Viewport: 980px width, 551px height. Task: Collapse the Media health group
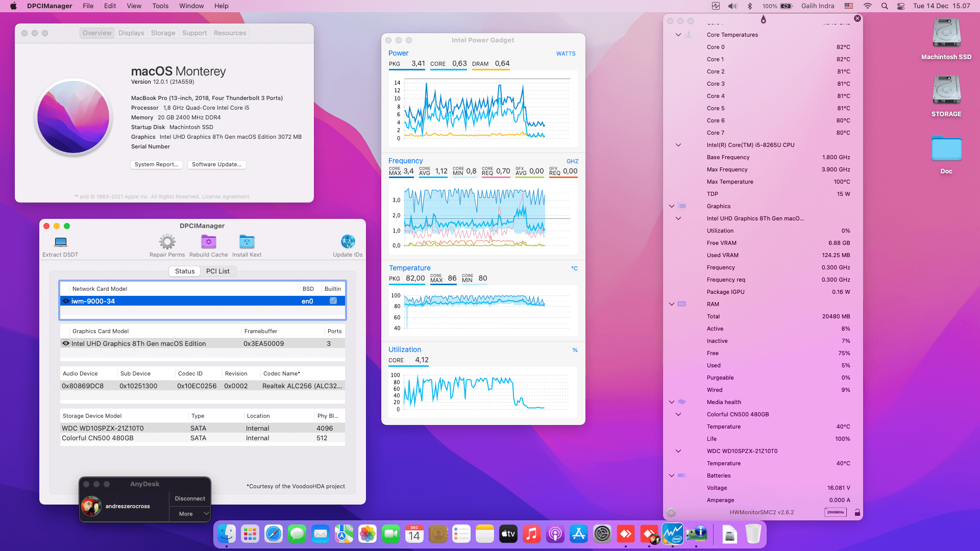click(672, 402)
